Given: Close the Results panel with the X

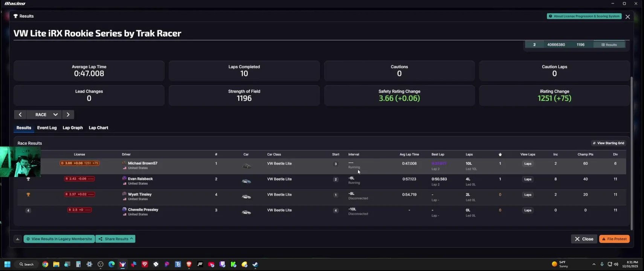Looking at the screenshot, I should pyautogui.click(x=627, y=17).
